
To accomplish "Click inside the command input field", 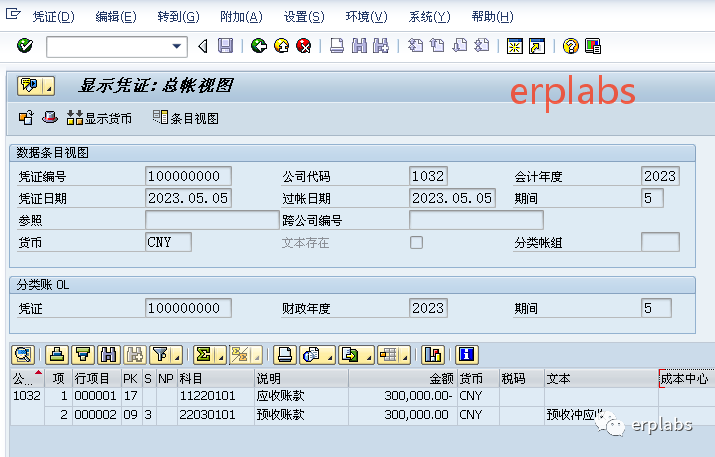I will pyautogui.click(x=109, y=47).
